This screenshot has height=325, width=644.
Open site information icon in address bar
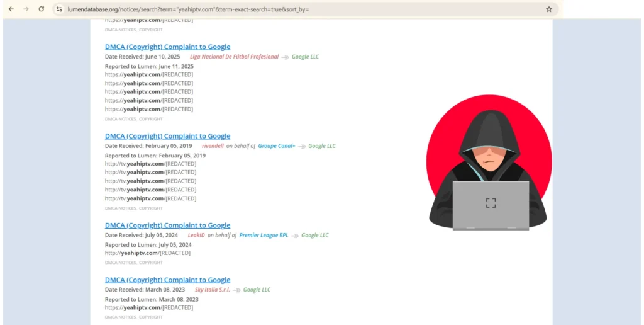click(59, 9)
